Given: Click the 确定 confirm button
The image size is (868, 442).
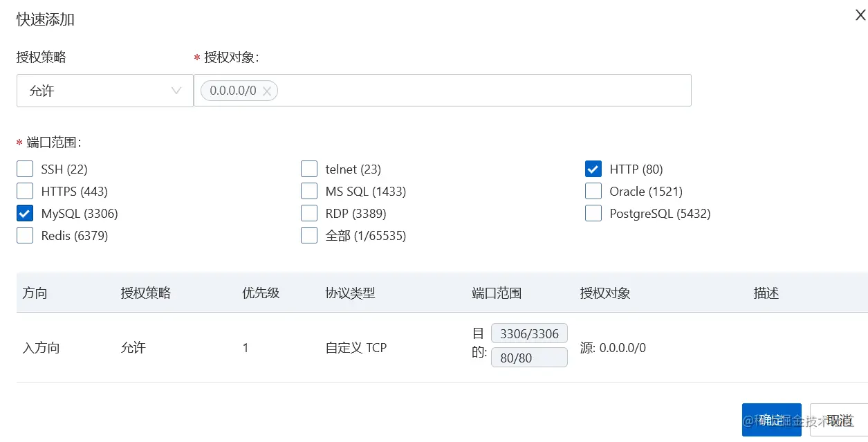Looking at the screenshot, I should (771, 420).
